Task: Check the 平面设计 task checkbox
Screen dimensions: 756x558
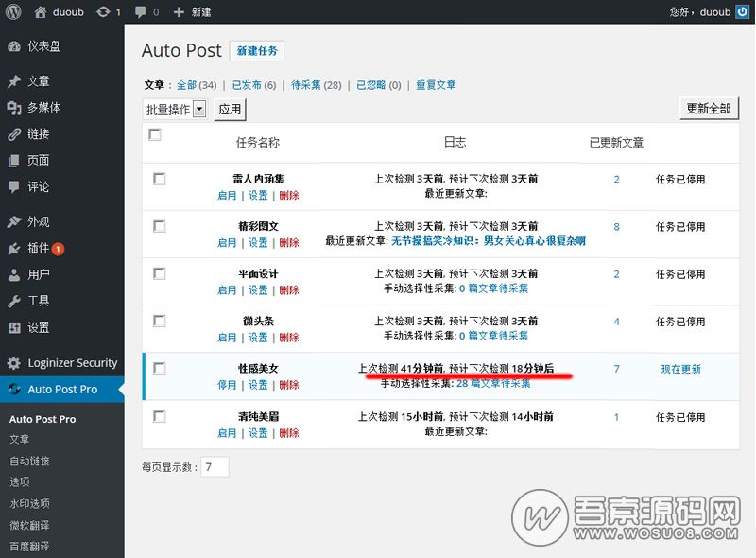Action: pos(159,273)
